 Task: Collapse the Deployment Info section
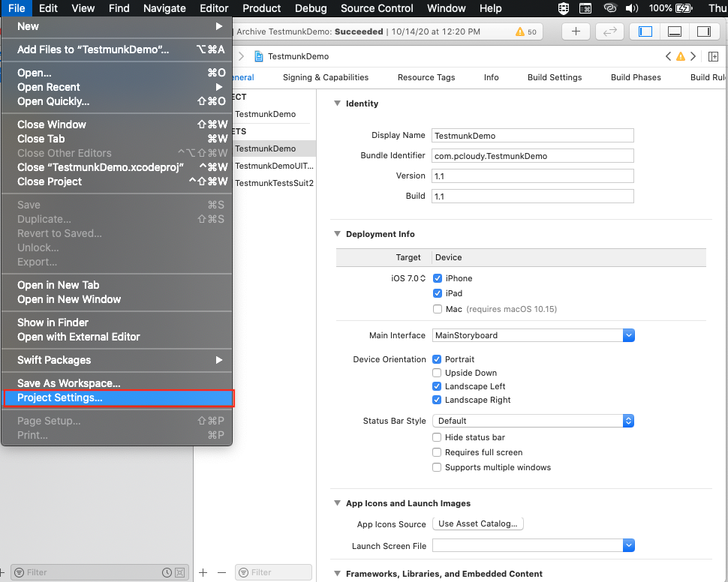[x=338, y=234]
